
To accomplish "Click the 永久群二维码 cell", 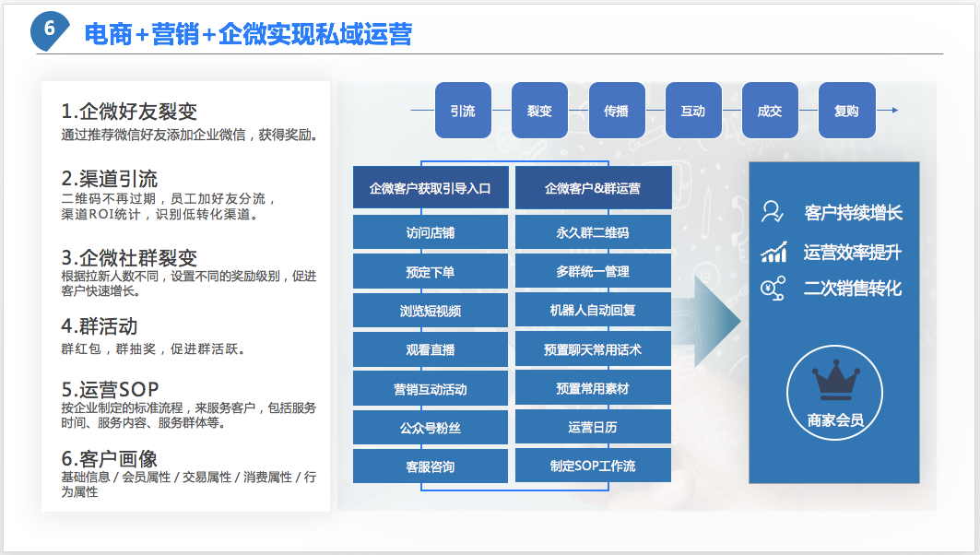I will click(x=594, y=231).
